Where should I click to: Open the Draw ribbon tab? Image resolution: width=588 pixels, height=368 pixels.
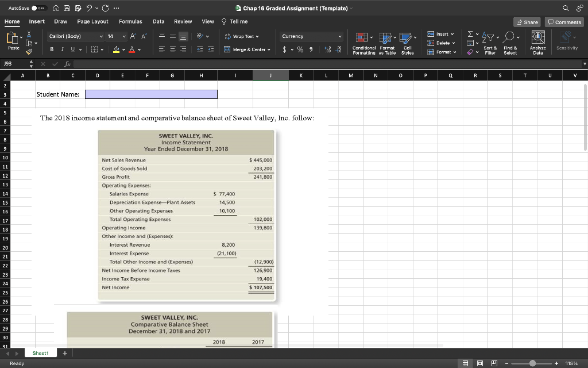click(61, 21)
